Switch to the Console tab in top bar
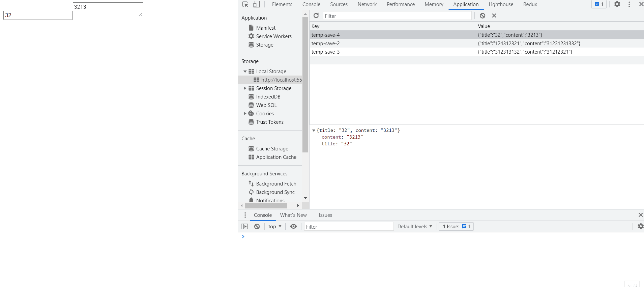 311,4
